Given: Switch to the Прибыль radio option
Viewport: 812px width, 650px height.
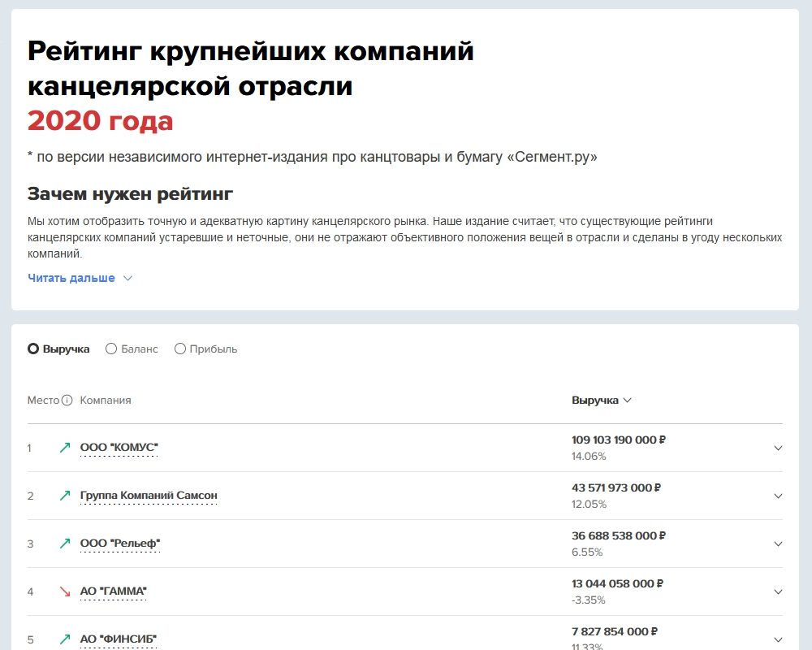Looking at the screenshot, I should (x=180, y=349).
